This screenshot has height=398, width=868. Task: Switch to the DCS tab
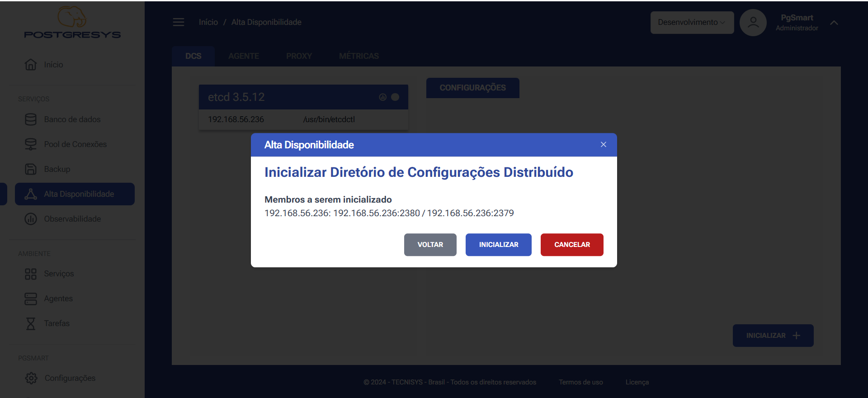click(x=193, y=56)
